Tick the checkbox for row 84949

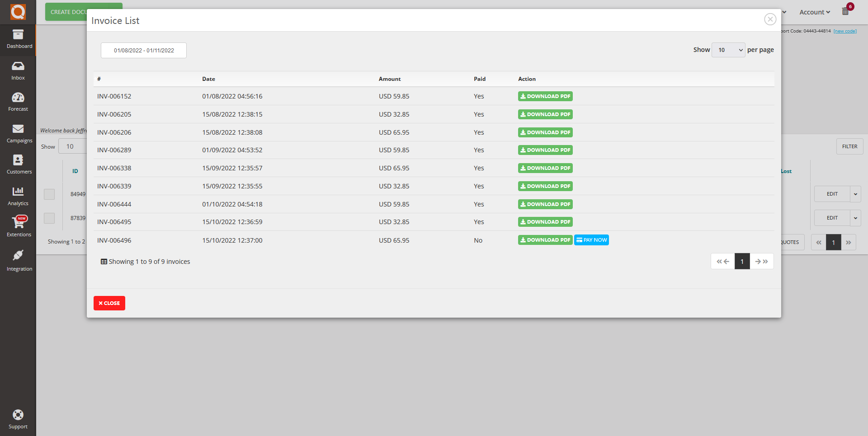[49, 194]
